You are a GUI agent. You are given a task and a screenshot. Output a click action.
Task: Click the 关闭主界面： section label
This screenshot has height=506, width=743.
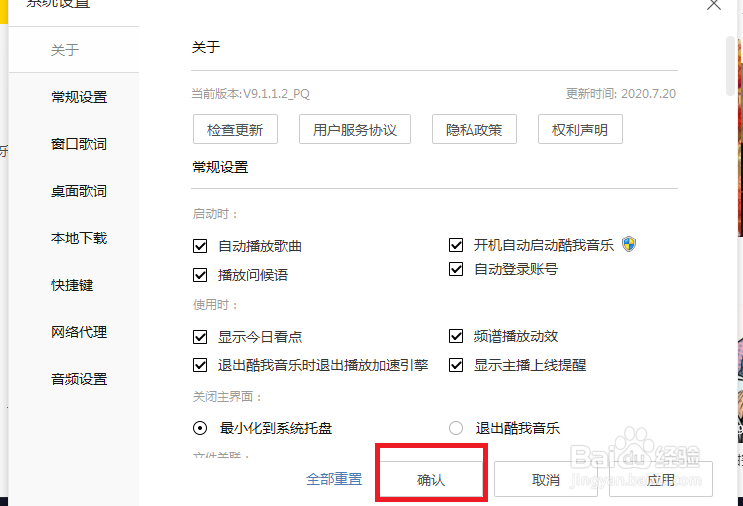coord(227,397)
